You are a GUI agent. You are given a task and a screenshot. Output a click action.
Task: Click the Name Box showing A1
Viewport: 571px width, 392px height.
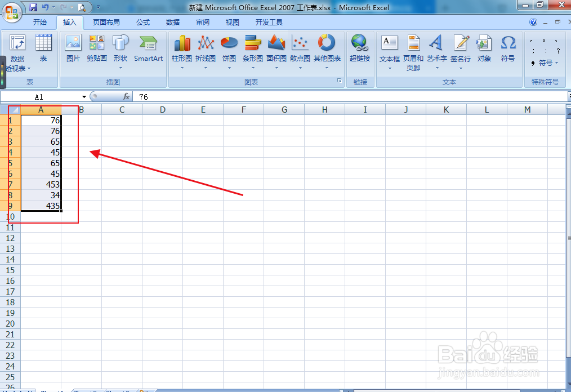[40, 97]
